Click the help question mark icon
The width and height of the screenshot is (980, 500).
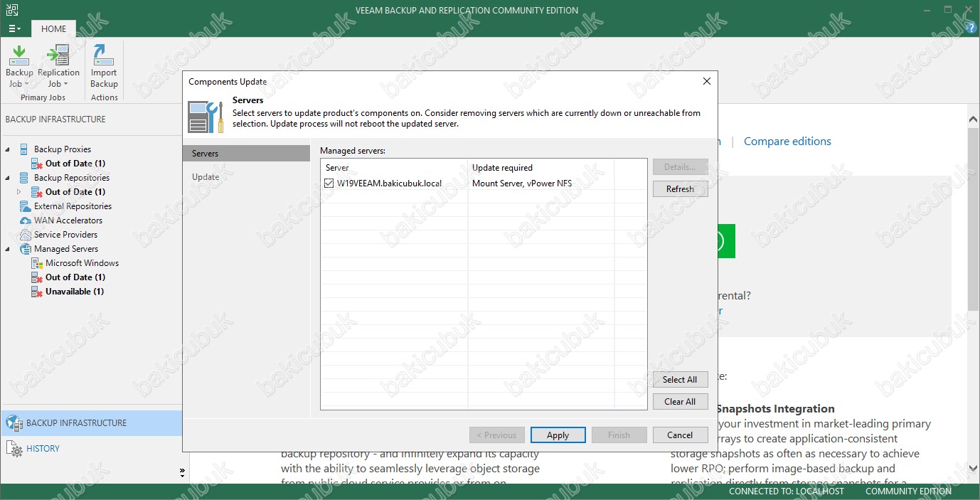[x=971, y=28]
